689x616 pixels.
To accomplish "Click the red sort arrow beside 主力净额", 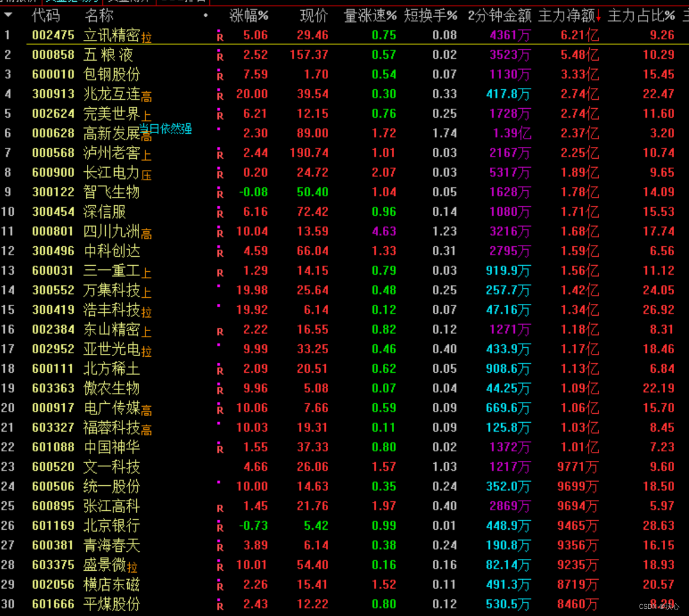I will point(599,17).
